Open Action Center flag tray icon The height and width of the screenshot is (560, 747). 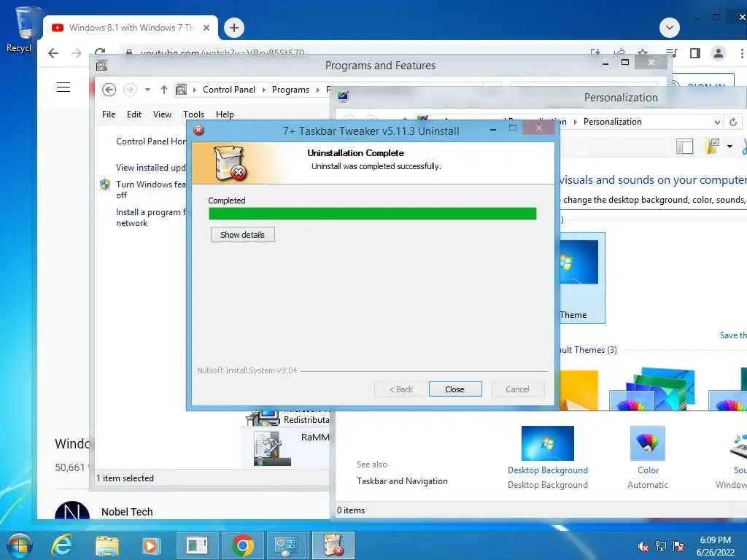pyautogui.click(x=678, y=546)
